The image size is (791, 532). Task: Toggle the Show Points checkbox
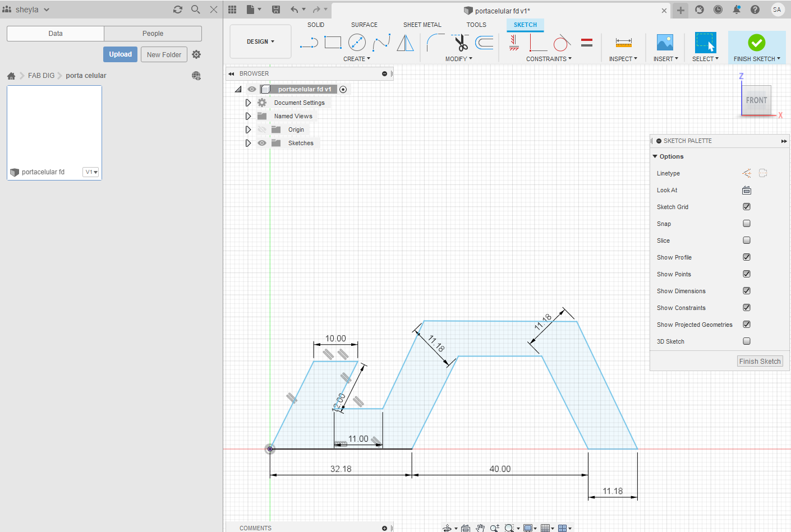[x=747, y=274]
